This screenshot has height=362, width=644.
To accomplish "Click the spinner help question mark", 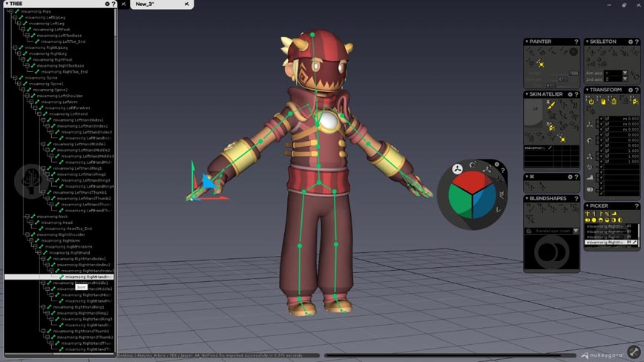I will [503, 171].
